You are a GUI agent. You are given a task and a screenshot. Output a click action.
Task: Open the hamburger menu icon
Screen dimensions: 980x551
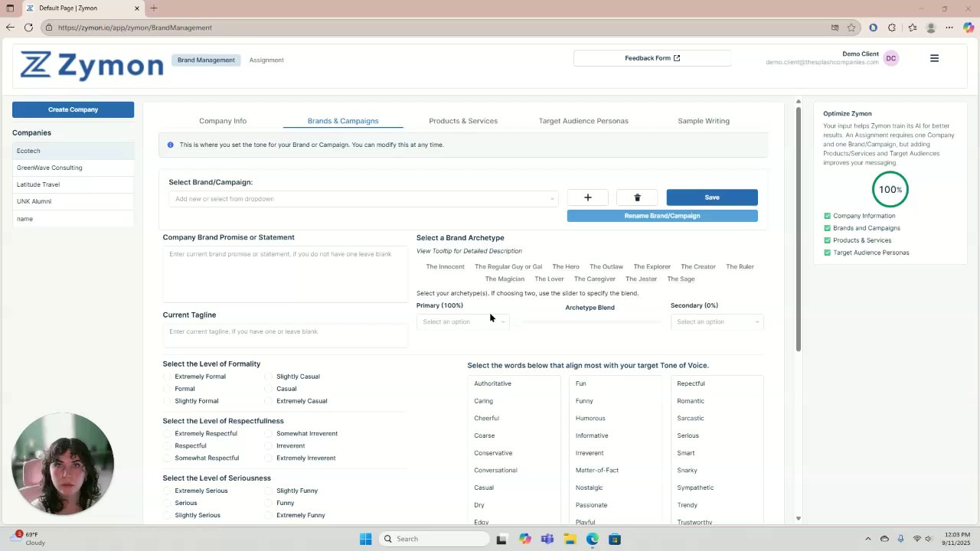coord(934,58)
